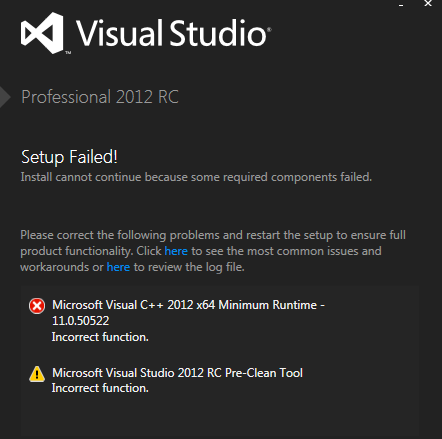Open the 'here' link to review the log file

click(118, 267)
